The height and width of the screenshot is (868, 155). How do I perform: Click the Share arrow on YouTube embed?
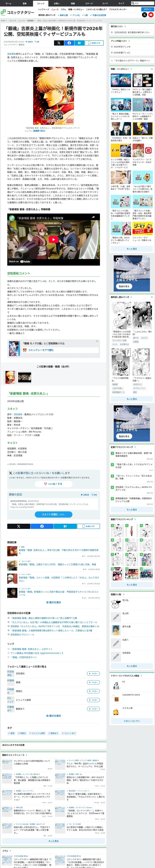pos(93,218)
